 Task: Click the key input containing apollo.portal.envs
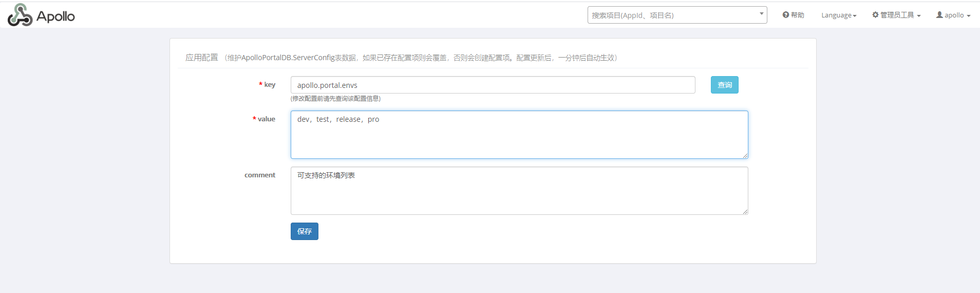point(492,85)
